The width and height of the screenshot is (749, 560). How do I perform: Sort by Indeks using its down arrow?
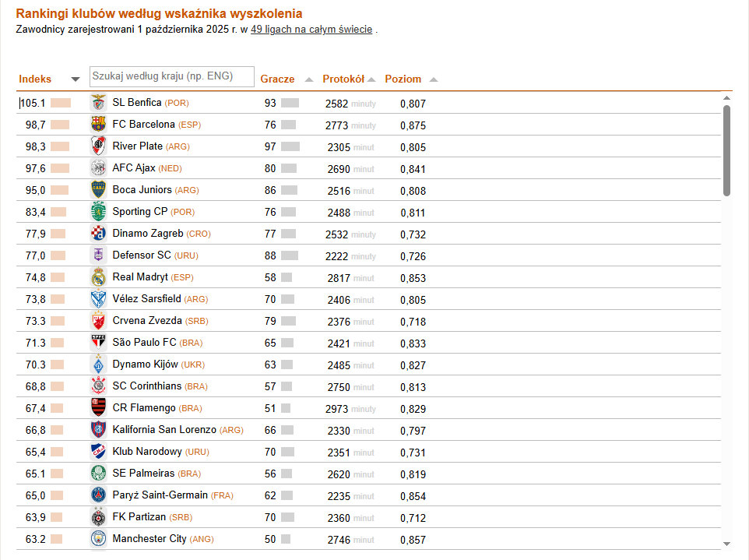click(76, 79)
